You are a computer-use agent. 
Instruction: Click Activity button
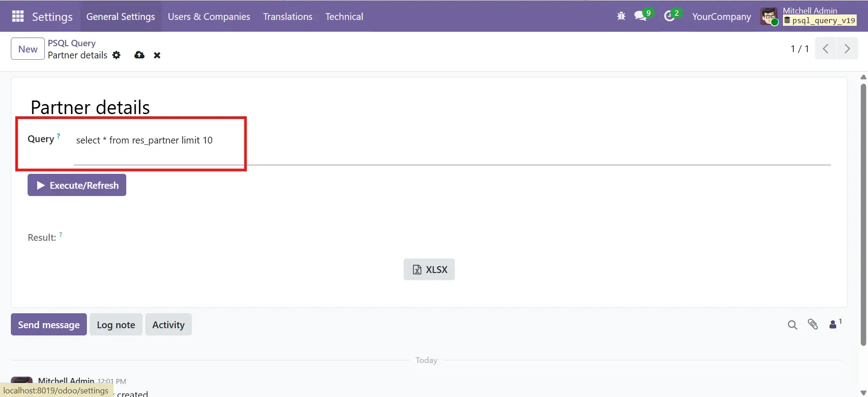(168, 325)
